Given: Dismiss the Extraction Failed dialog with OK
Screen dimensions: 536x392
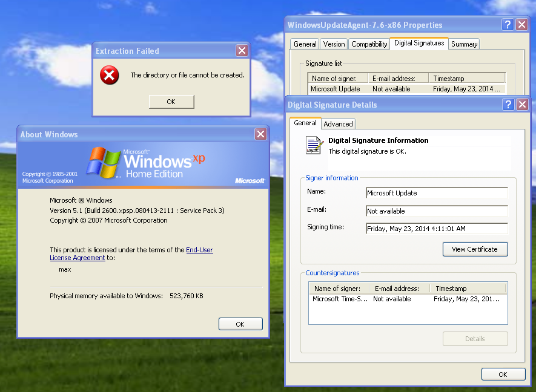Looking at the screenshot, I should [171, 102].
